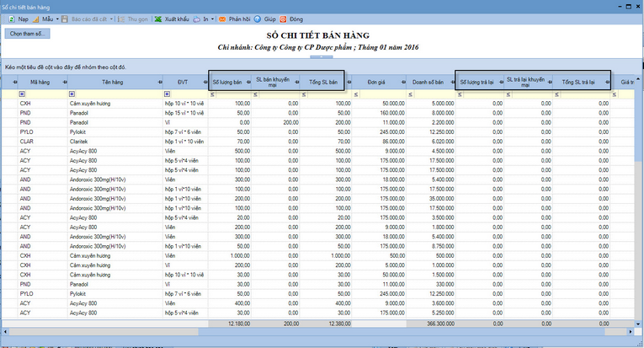Click the pin icon in Số lượng bán header
This screenshot has height=348, width=644.
[248, 83]
